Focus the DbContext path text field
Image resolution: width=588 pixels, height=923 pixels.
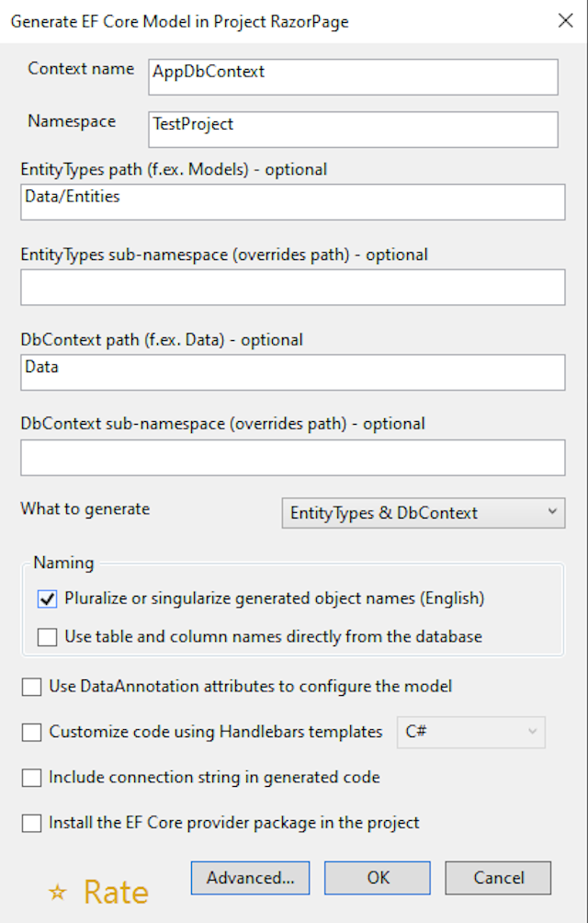coord(292,372)
